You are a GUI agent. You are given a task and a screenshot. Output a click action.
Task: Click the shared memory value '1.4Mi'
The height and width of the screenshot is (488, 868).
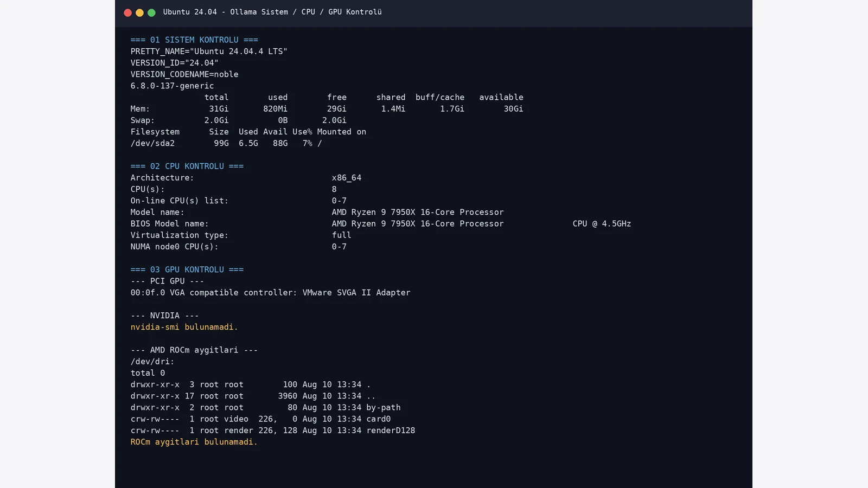point(393,109)
